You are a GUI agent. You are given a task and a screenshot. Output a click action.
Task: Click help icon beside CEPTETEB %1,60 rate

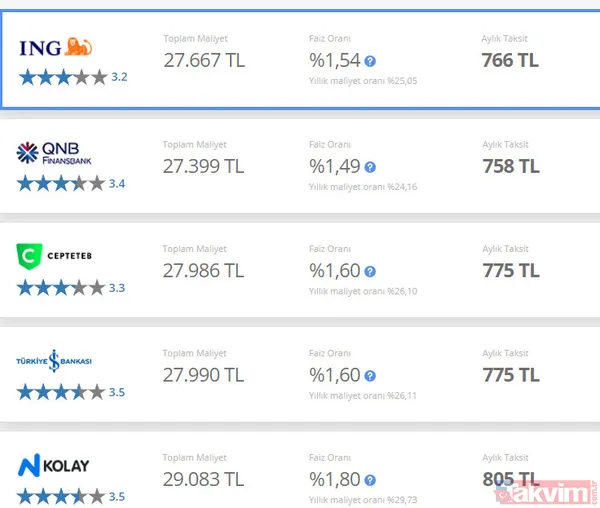[x=370, y=271]
